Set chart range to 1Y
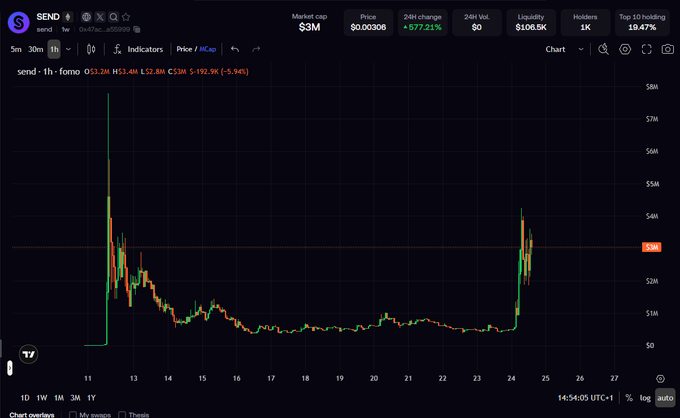Viewport: 680px width, 418px height. click(92, 398)
